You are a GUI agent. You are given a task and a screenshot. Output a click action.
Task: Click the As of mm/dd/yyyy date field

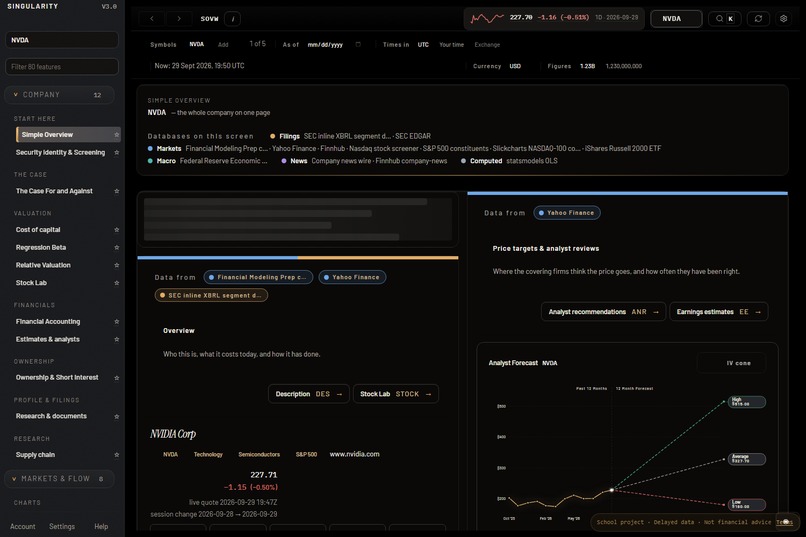[x=325, y=45]
